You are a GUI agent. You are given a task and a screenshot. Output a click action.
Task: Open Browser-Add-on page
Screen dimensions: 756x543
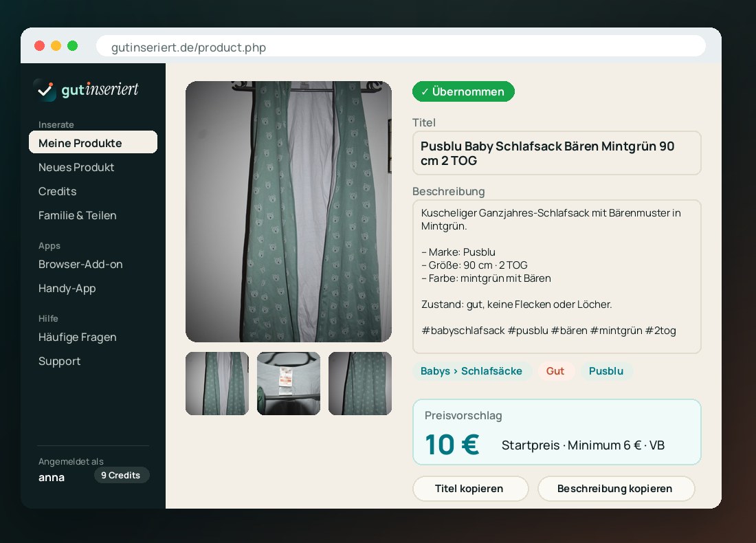(80, 264)
